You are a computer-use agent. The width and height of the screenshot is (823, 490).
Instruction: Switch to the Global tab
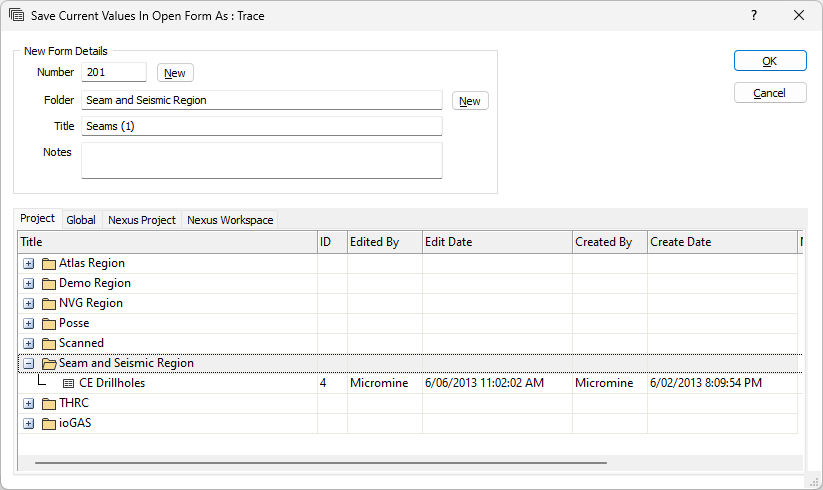pos(81,220)
